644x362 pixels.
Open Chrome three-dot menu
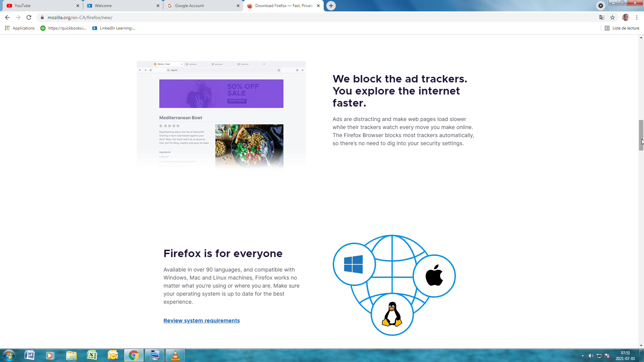tap(637, 17)
